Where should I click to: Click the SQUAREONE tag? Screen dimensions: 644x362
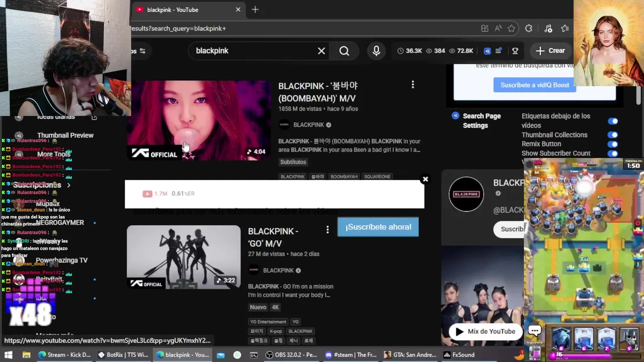tap(377, 176)
